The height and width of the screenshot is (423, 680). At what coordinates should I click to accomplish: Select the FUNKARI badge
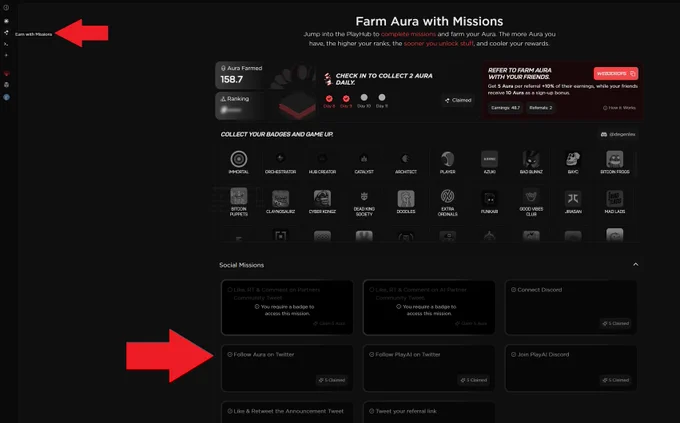point(489,202)
